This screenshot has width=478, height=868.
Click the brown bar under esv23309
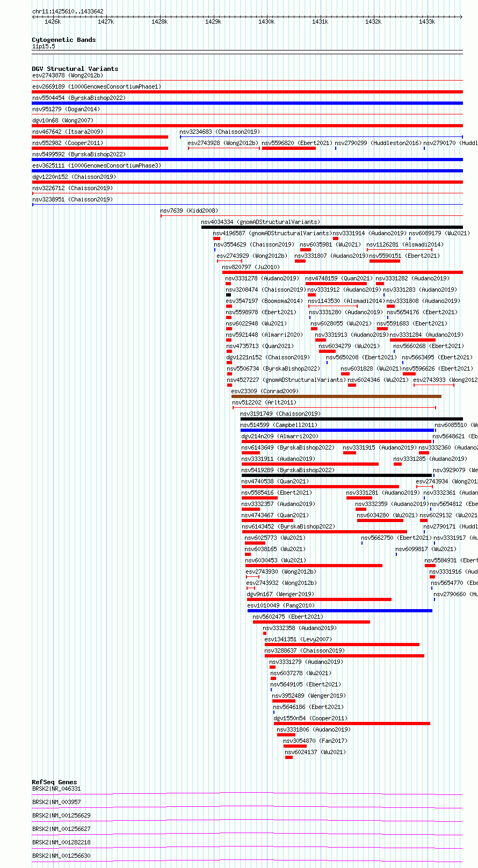pyautogui.click(x=336, y=396)
